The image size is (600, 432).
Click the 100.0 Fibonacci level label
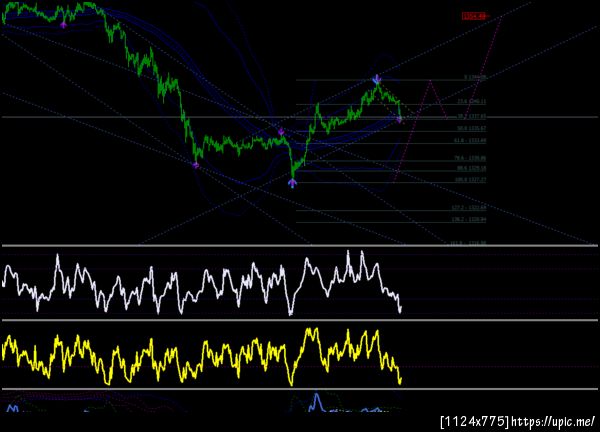[471, 179]
